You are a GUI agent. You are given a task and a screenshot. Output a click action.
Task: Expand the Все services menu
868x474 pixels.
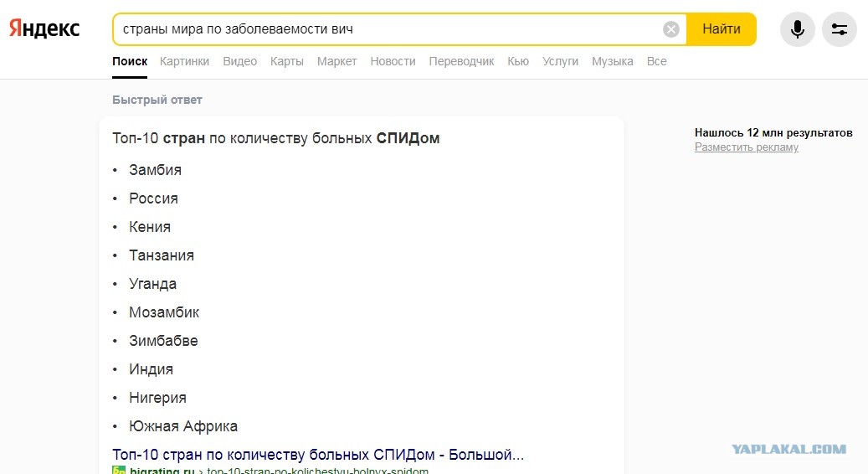pos(656,61)
